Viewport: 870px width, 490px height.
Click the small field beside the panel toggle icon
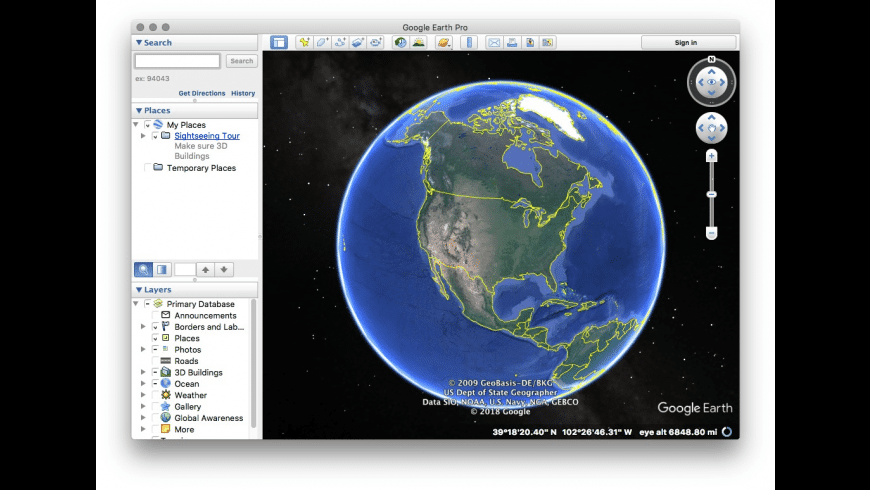[x=185, y=269]
